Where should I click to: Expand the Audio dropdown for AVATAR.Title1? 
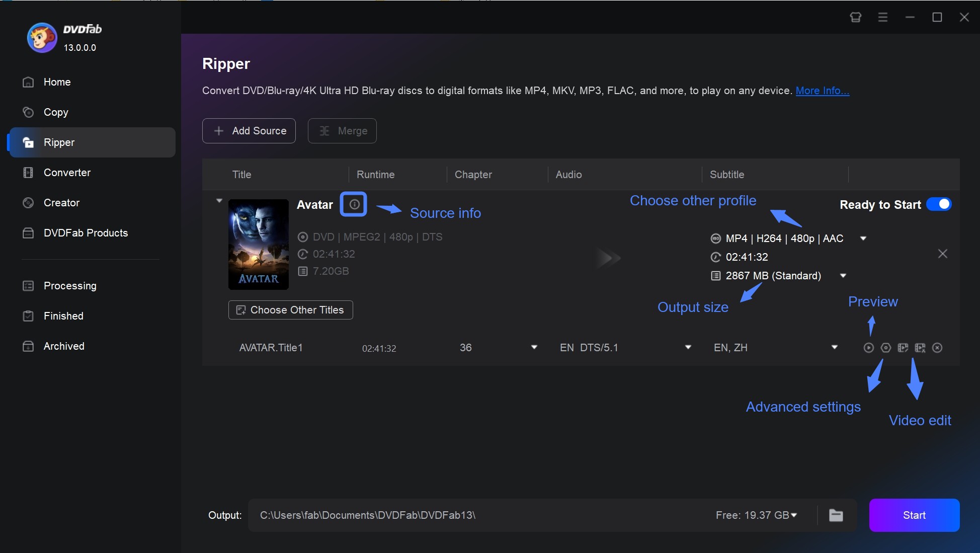(x=687, y=348)
